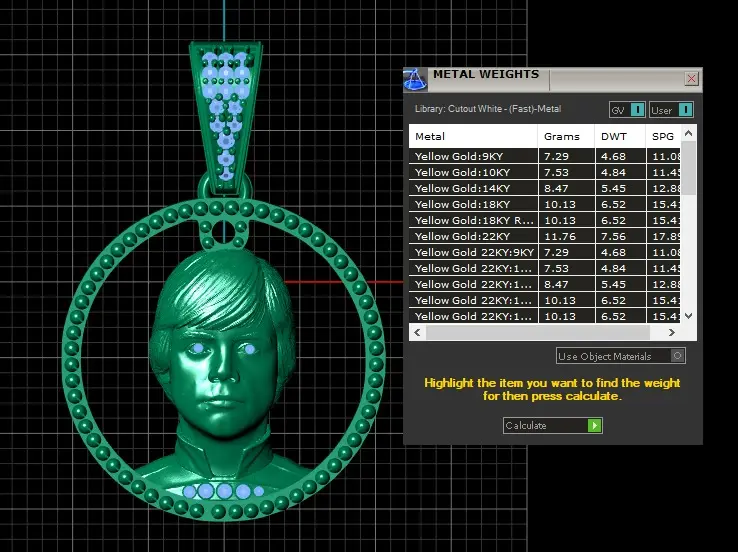738x552 pixels.
Task: Toggle the User library switch
Action: [671, 110]
